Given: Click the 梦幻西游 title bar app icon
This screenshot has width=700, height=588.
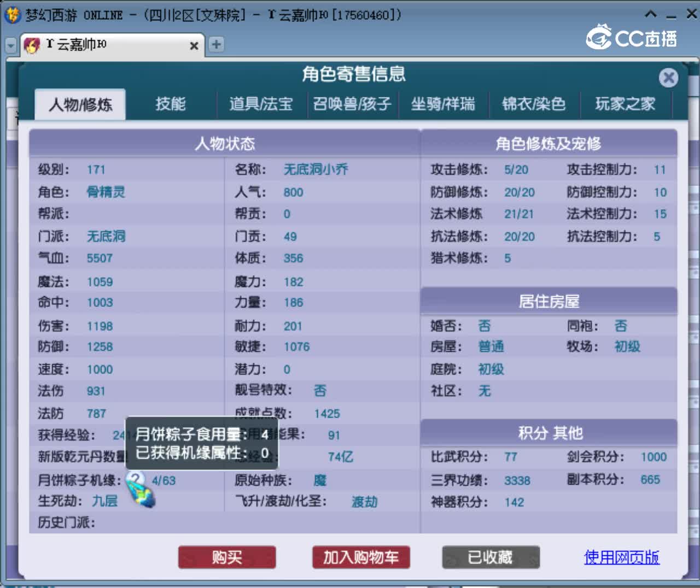Looking at the screenshot, I should click(x=13, y=15).
